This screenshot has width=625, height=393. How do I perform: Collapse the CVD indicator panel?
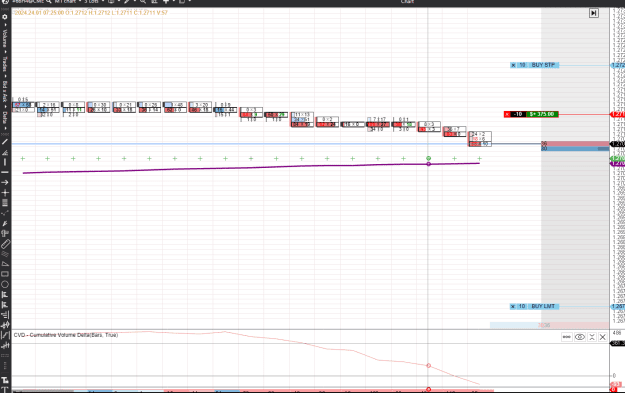click(592, 337)
